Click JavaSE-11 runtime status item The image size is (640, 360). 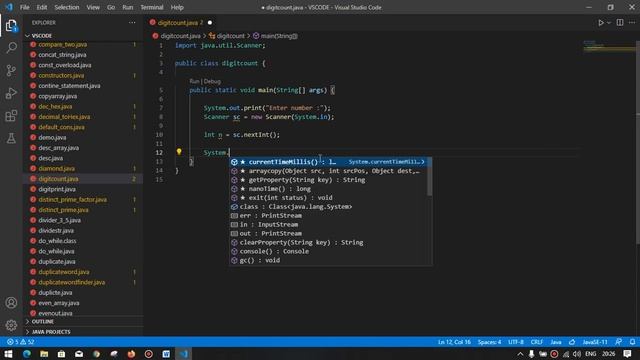point(595,342)
